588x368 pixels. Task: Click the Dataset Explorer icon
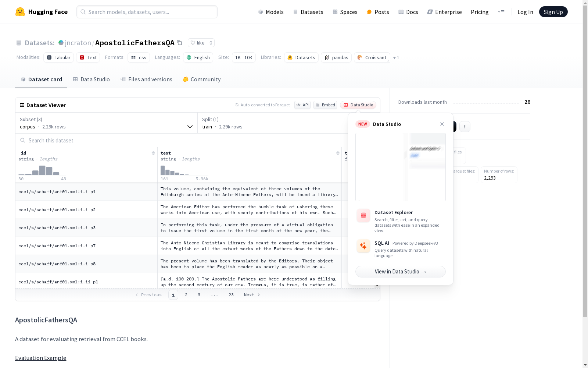coord(363,216)
